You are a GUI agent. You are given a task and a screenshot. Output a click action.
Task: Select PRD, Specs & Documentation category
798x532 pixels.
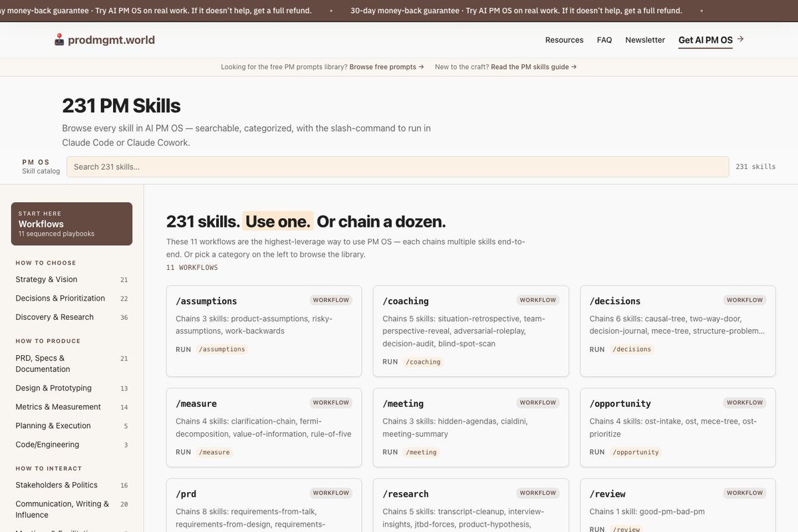pyautogui.click(x=72, y=364)
